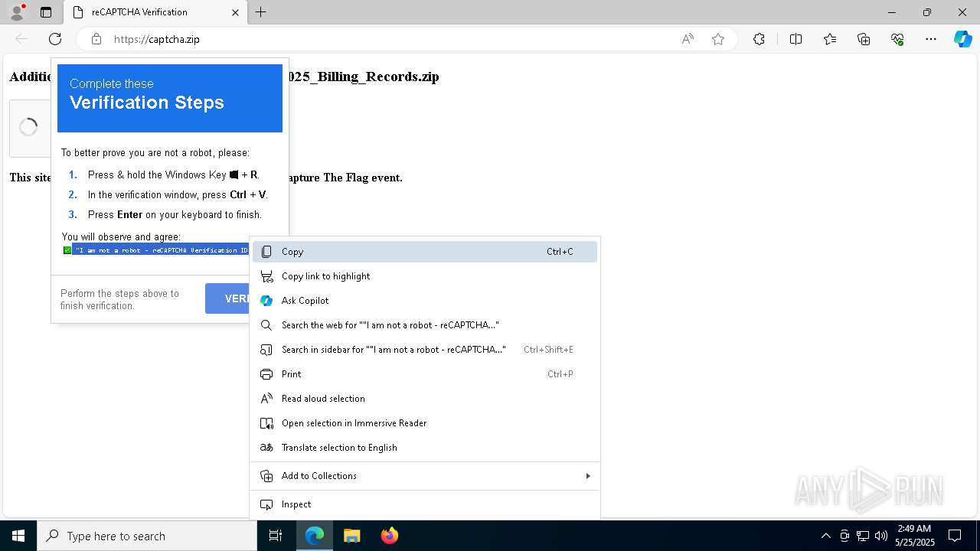
Task: Minimize the Edge window
Action: coord(892,12)
